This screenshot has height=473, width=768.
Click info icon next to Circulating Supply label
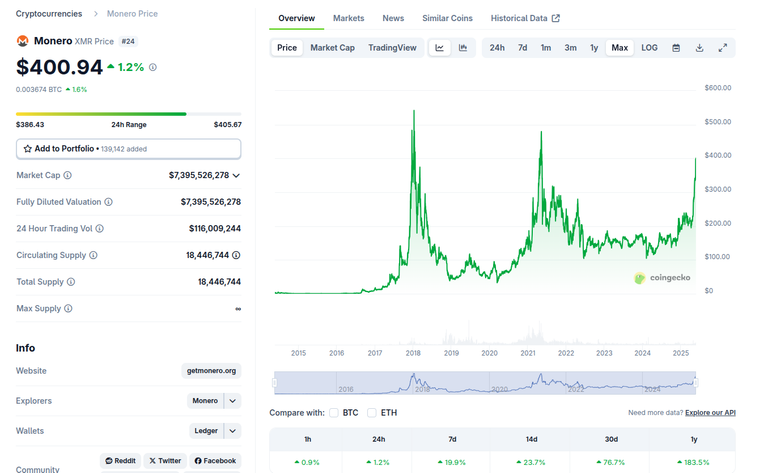coord(93,255)
